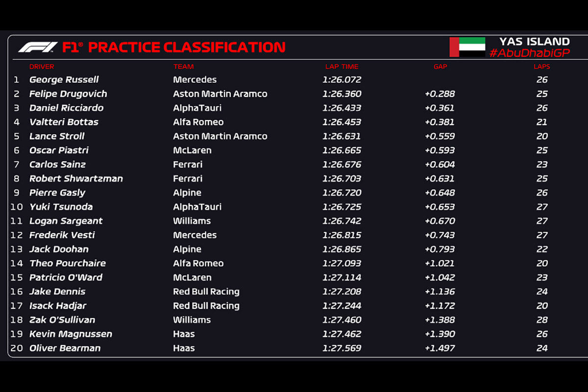This screenshot has height=392, width=588.
Task: Click George Russell's lap time 1:26.072
Action: point(342,79)
